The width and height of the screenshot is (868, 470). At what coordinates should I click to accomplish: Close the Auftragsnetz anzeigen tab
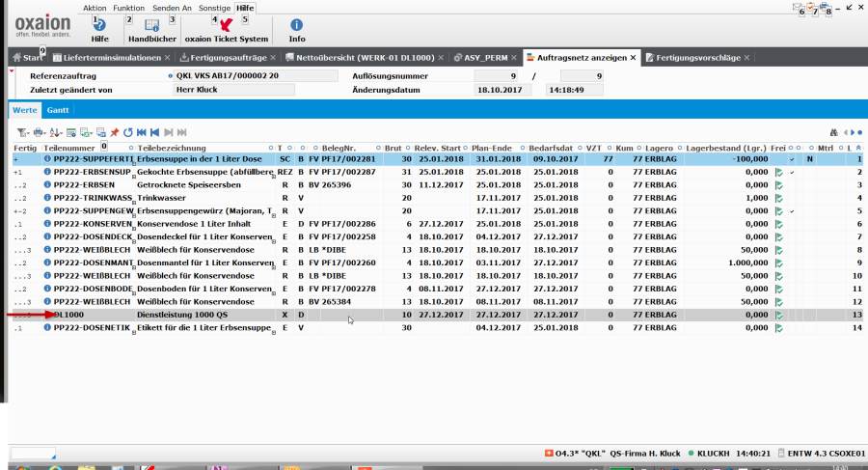tap(633, 58)
